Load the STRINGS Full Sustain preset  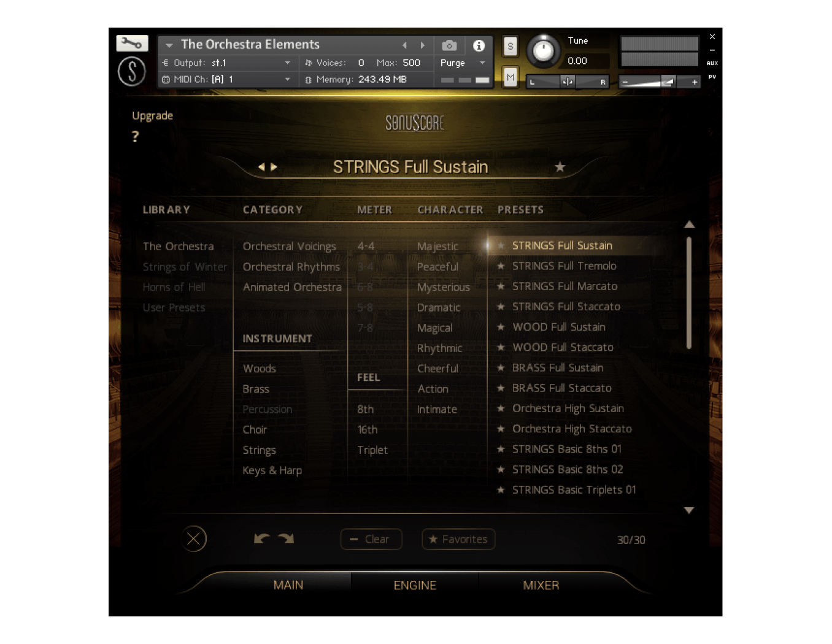562,245
